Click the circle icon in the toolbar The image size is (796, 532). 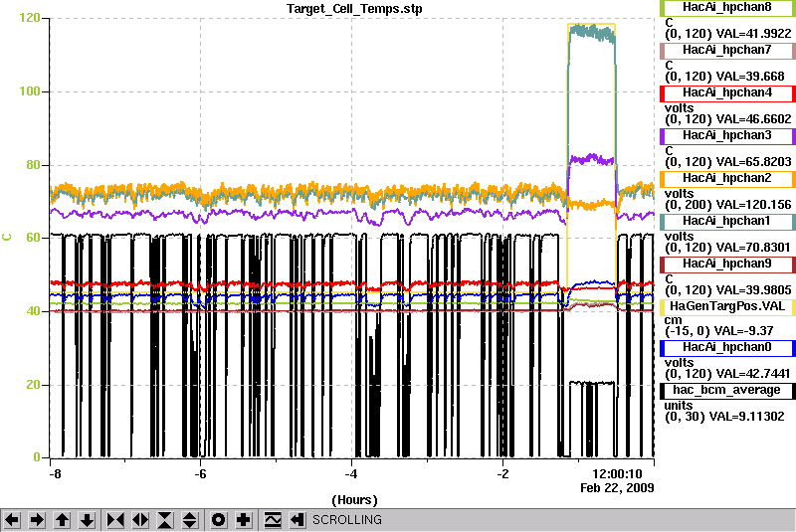[219, 520]
